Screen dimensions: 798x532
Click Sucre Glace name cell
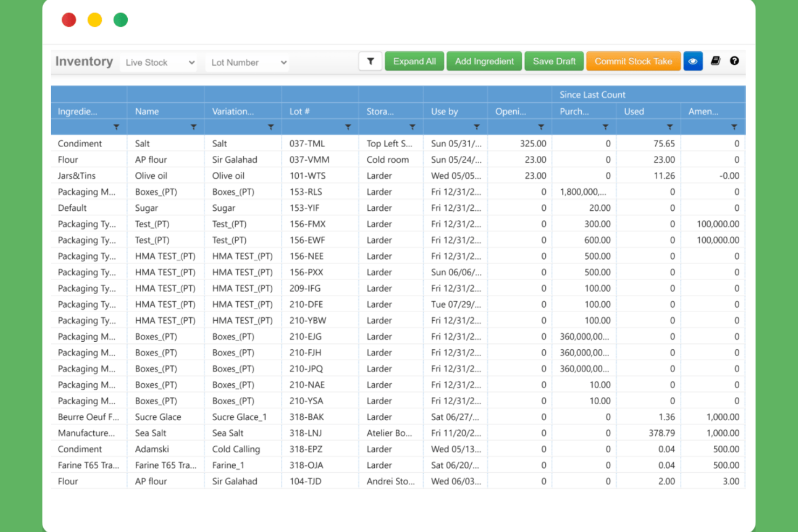(x=166, y=417)
